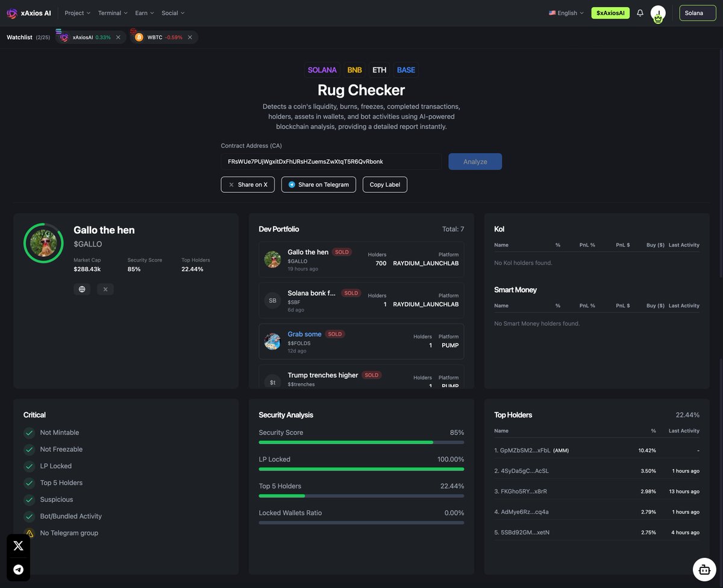The height and width of the screenshot is (588, 723).
Task: Select the BASE chain tab
Action: pyautogui.click(x=406, y=70)
